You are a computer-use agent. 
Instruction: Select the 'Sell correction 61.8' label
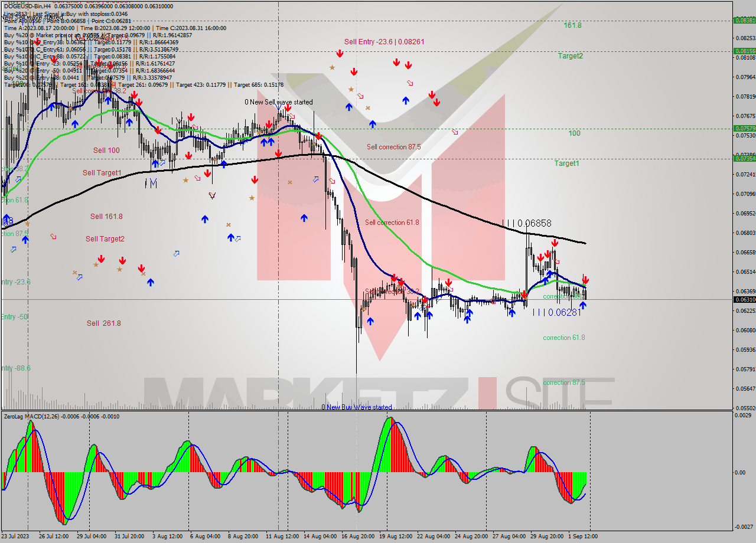point(392,223)
